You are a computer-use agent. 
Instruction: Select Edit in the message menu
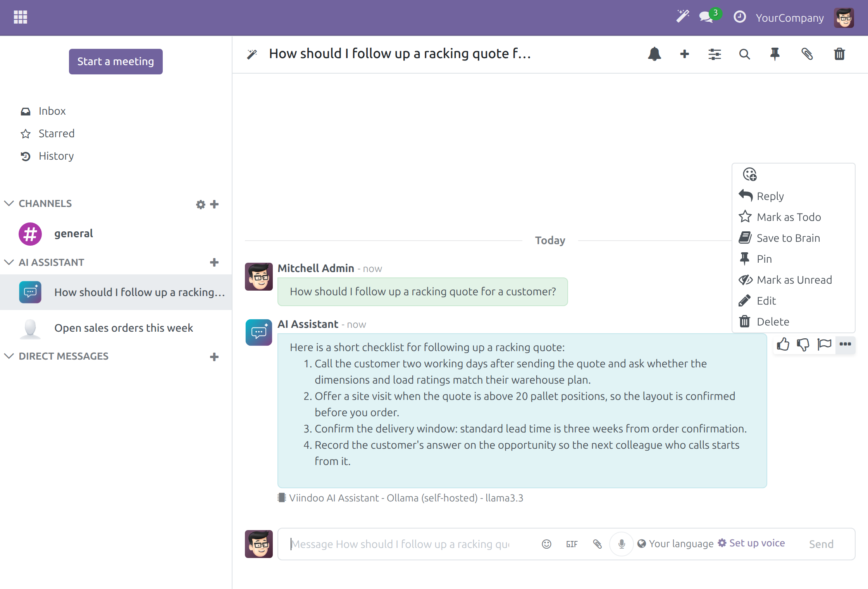click(793, 301)
